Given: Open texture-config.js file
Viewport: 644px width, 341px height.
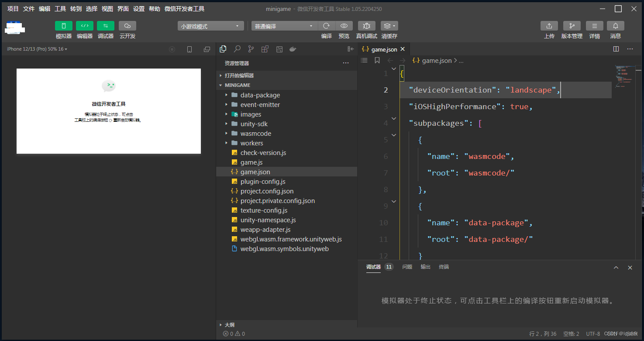Looking at the screenshot, I should point(286,210).
